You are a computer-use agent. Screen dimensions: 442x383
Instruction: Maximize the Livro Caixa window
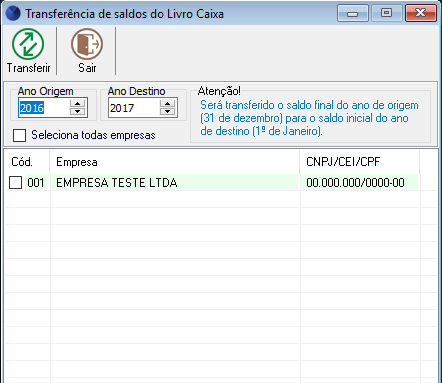386,13
